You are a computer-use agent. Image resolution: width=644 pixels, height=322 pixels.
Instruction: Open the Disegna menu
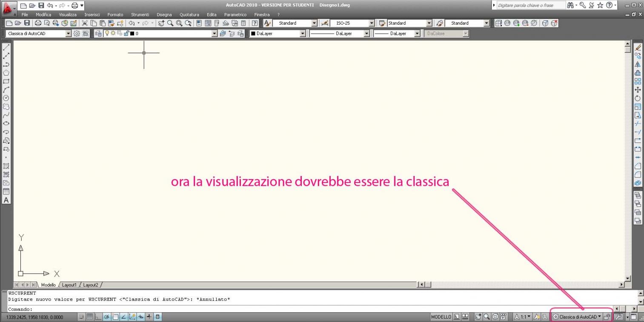tap(164, 15)
